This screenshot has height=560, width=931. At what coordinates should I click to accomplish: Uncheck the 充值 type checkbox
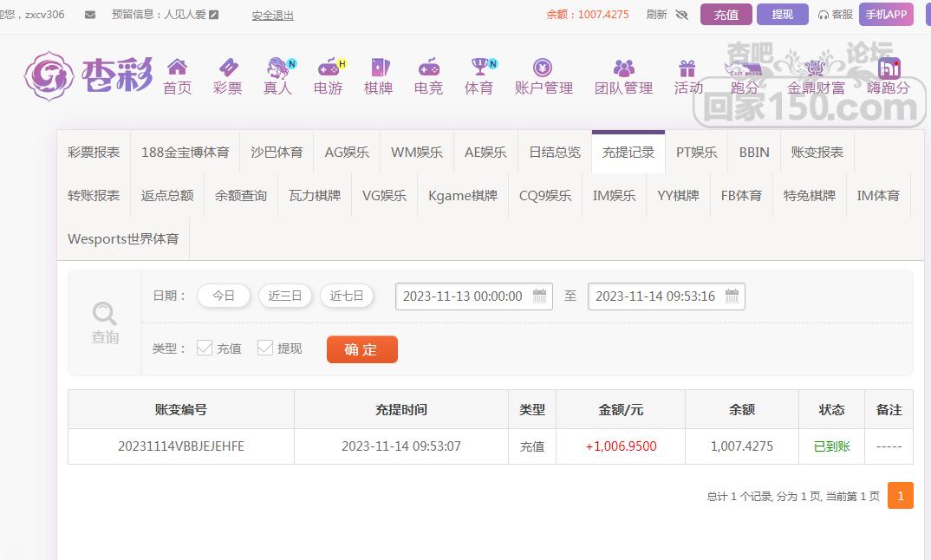pos(205,348)
